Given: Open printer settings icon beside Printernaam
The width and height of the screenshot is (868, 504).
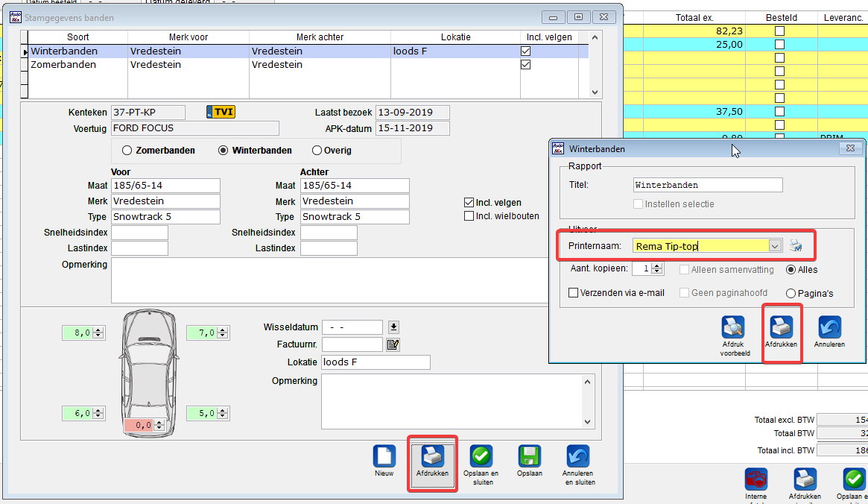Looking at the screenshot, I should (x=796, y=245).
